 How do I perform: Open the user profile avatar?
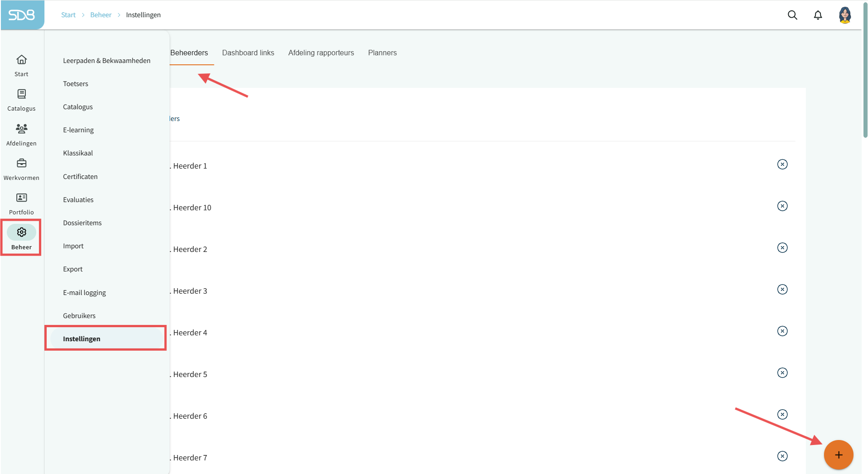point(844,15)
